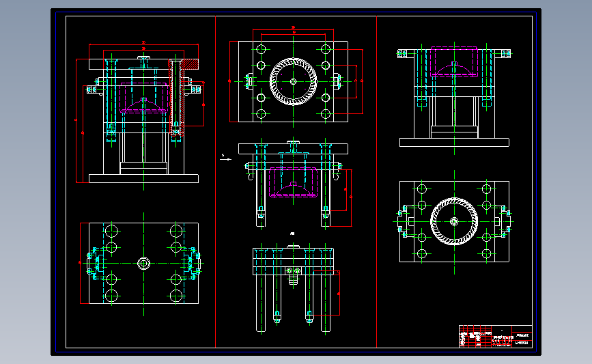Click the title block table at sheet corner
592x364 pixels.
pyautogui.click(x=495, y=336)
